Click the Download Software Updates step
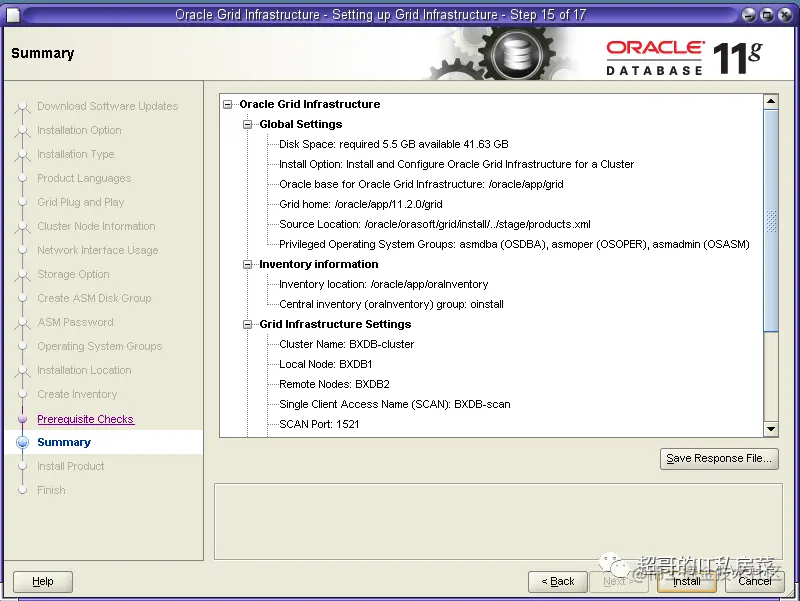The height and width of the screenshot is (601, 800). point(108,106)
